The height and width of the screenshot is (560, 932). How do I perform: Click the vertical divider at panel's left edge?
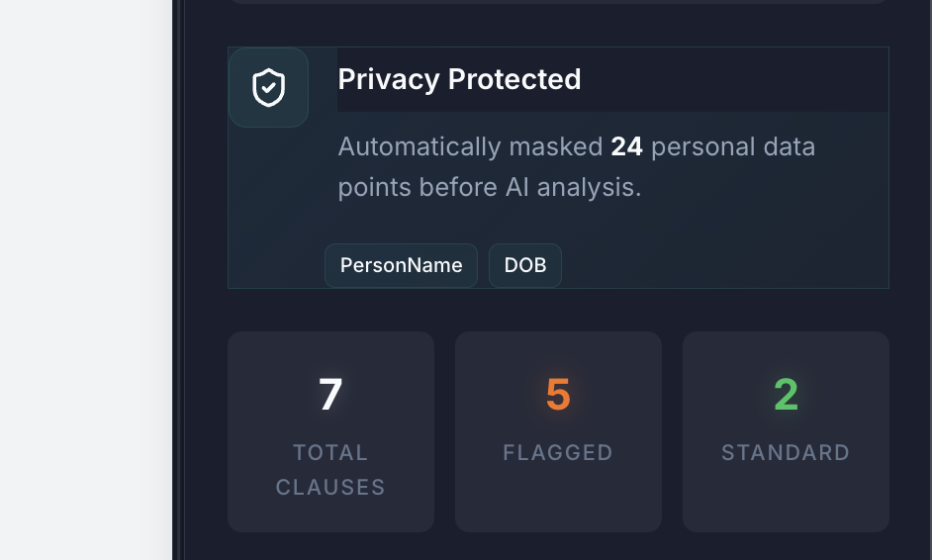(x=178, y=280)
